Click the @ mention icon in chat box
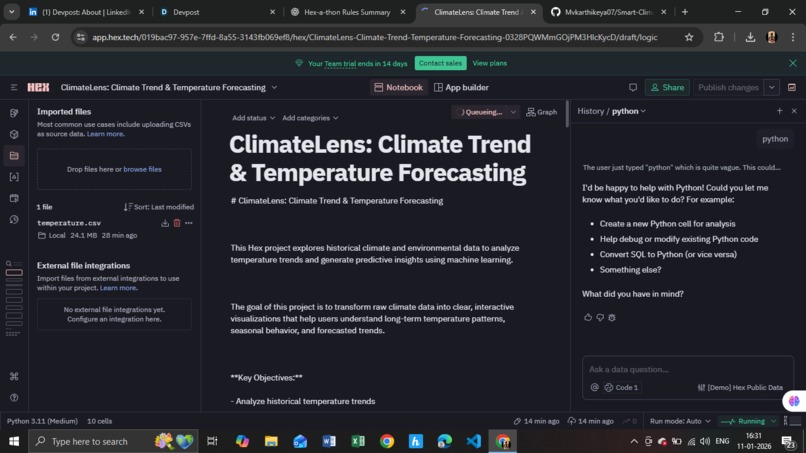Image resolution: width=806 pixels, height=453 pixels. [594, 387]
